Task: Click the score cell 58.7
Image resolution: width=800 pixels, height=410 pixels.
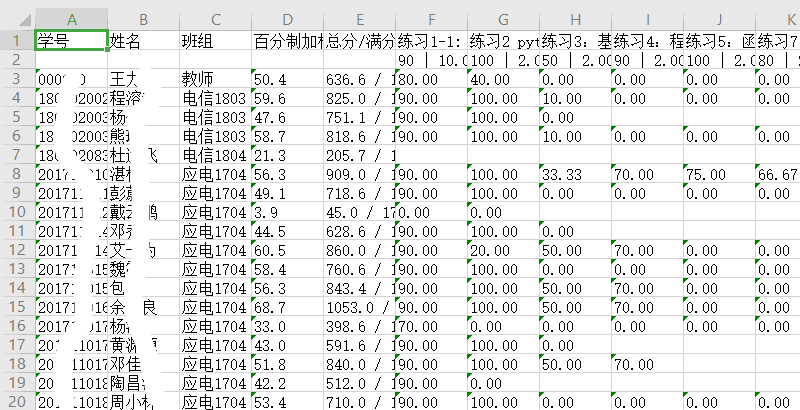Action: (x=287, y=136)
